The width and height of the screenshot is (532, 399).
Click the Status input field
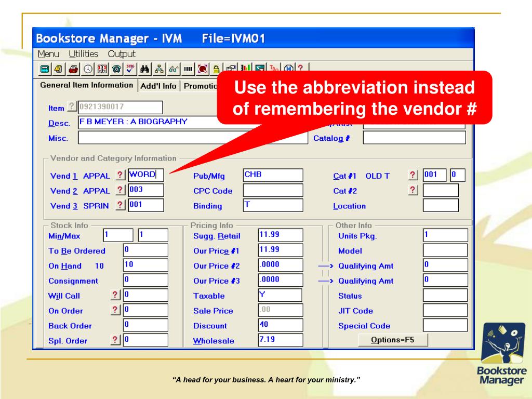(x=445, y=295)
